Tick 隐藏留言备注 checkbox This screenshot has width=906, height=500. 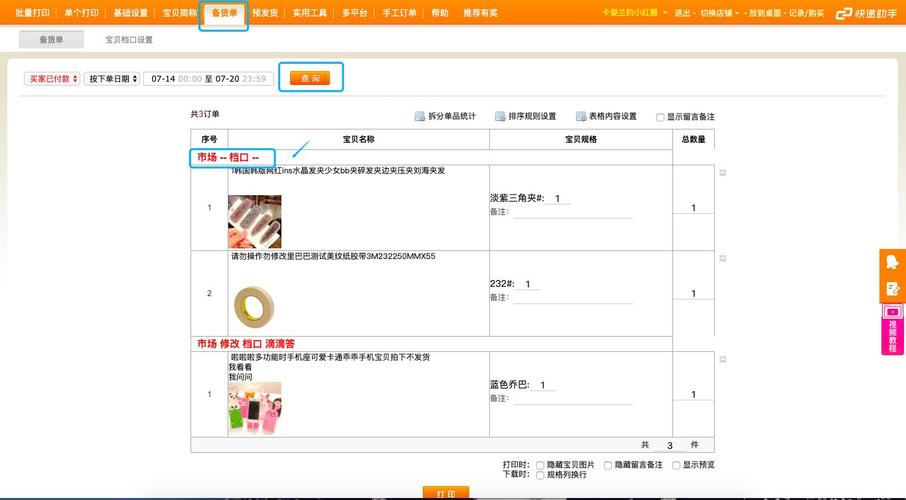point(608,465)
